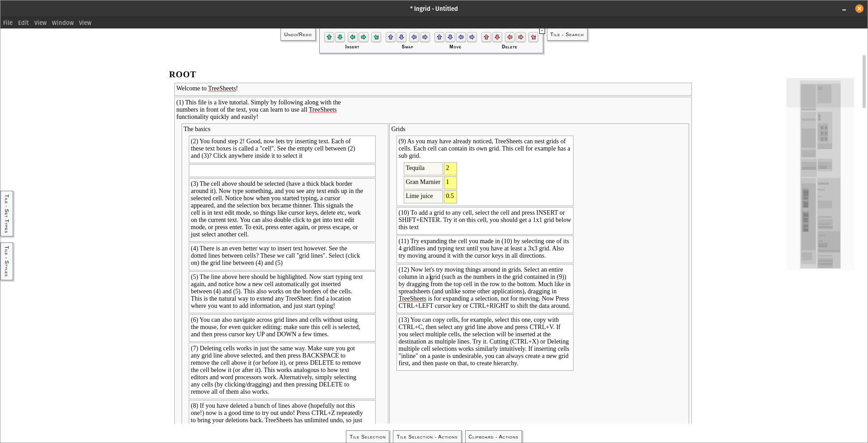868x443 pixels.
Task: Close the Ingrid window
Action: [x=859, y=9]
